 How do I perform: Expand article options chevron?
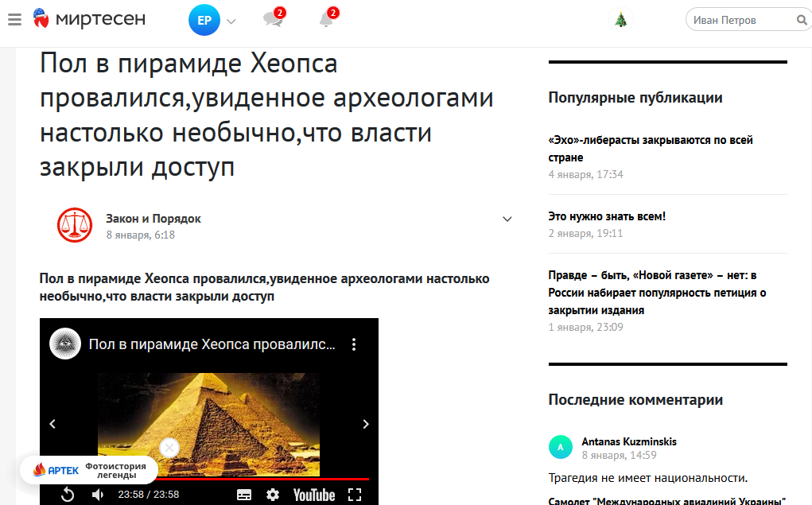tap(507, 219)
